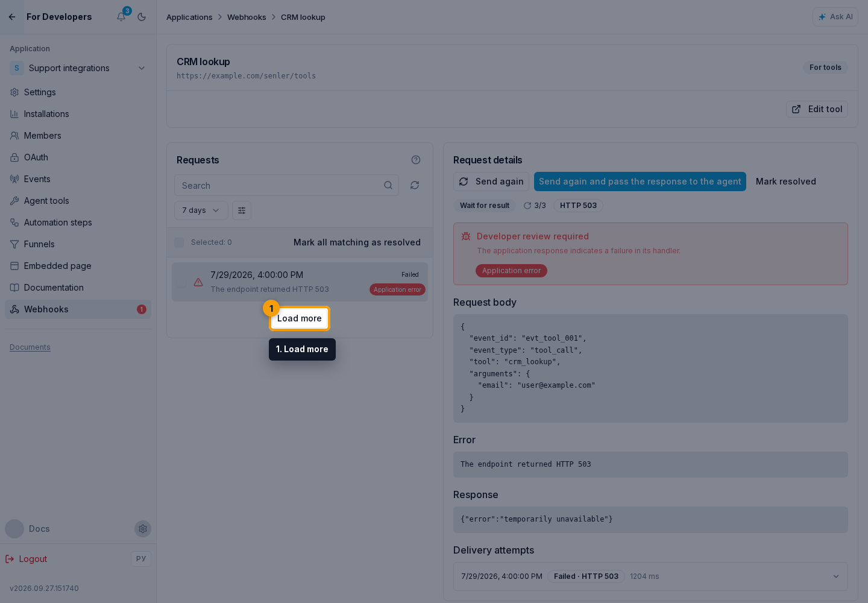
Task: Click the Settings gear icon in sidebar
Action: click(x=14, y=92)
